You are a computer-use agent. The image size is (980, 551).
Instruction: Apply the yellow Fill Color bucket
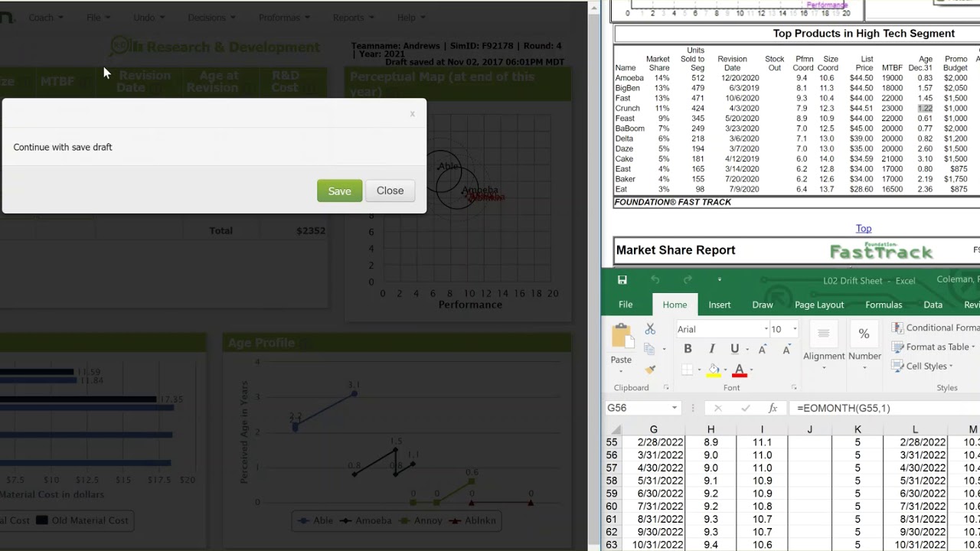coord(714,370)
